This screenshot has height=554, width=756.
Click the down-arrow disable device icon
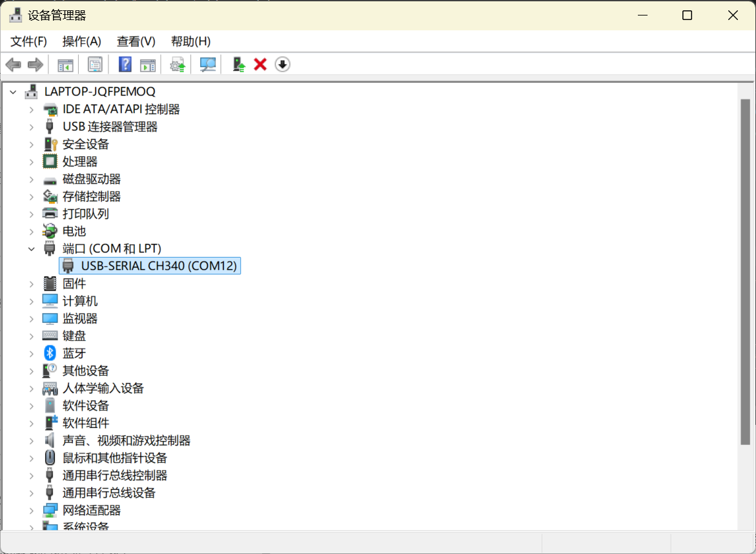click(283, 65)
